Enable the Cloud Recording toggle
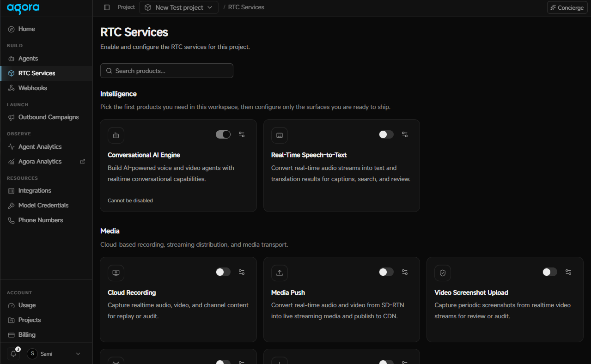The image size is (591, 364). coord(223,272)
